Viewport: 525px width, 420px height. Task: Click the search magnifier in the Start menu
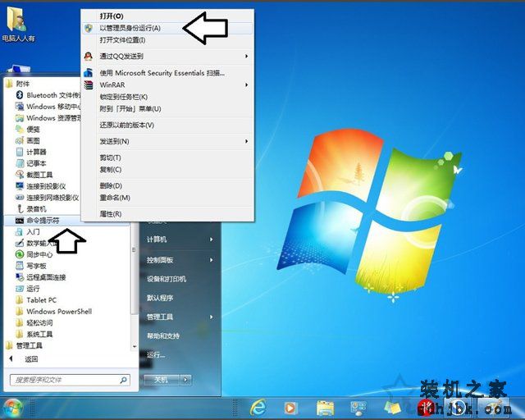pyautogui.click(x=124, y=380)
